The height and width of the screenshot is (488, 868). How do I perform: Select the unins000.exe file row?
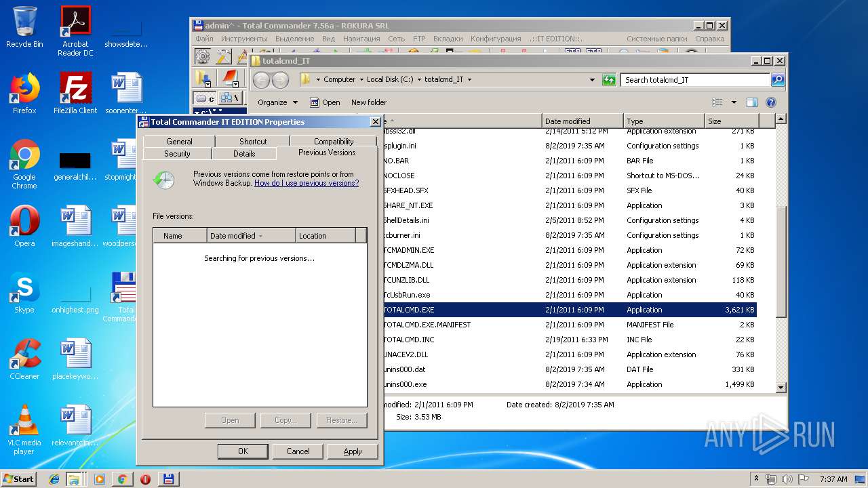pyautogui.click(x=570, y=384)
